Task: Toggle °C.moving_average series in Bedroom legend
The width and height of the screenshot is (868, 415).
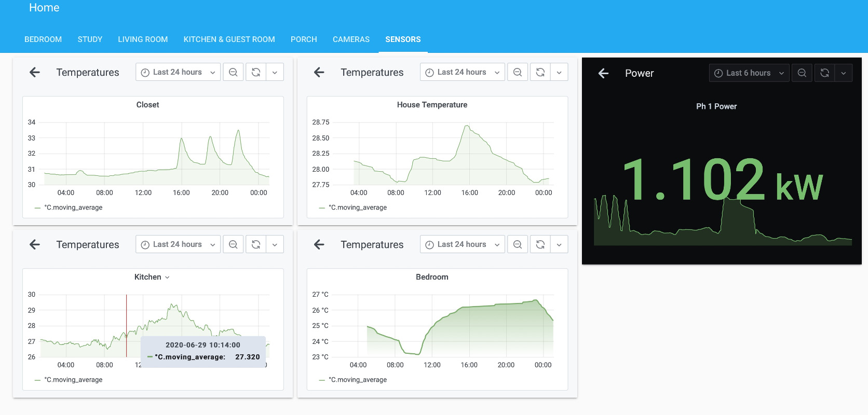Action: pyautogui.click(x=358, y=380)
